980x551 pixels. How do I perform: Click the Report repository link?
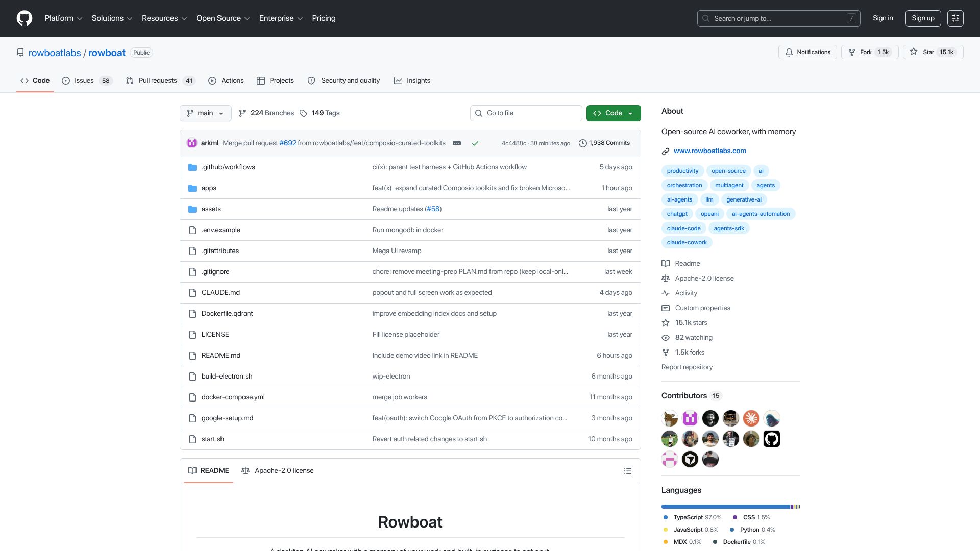point(687,367)
